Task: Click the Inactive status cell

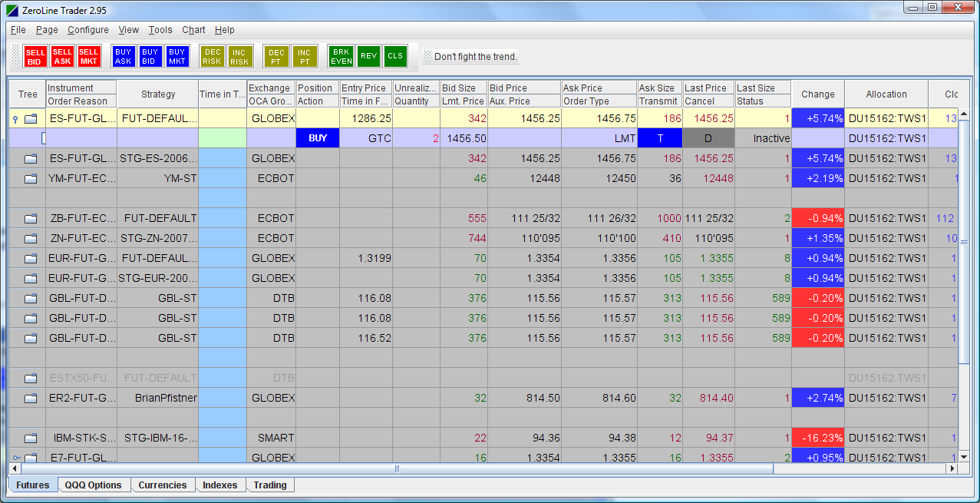Action: [x=764, y=138]
